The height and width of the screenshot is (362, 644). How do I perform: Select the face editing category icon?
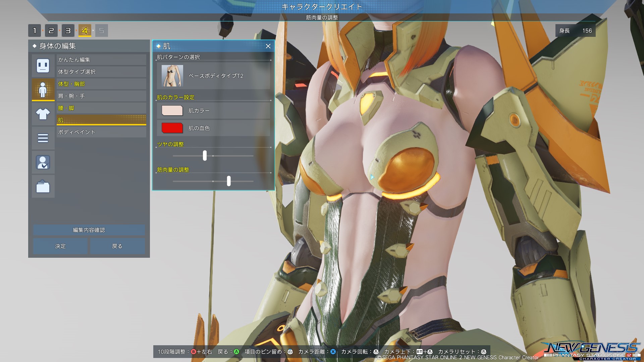(x=43, y=65)
